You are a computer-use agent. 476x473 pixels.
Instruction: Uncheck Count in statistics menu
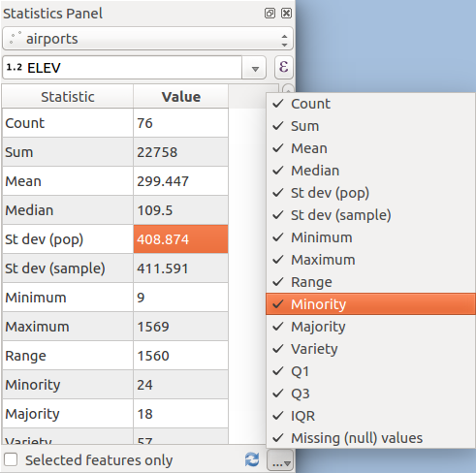click(370, 104)
